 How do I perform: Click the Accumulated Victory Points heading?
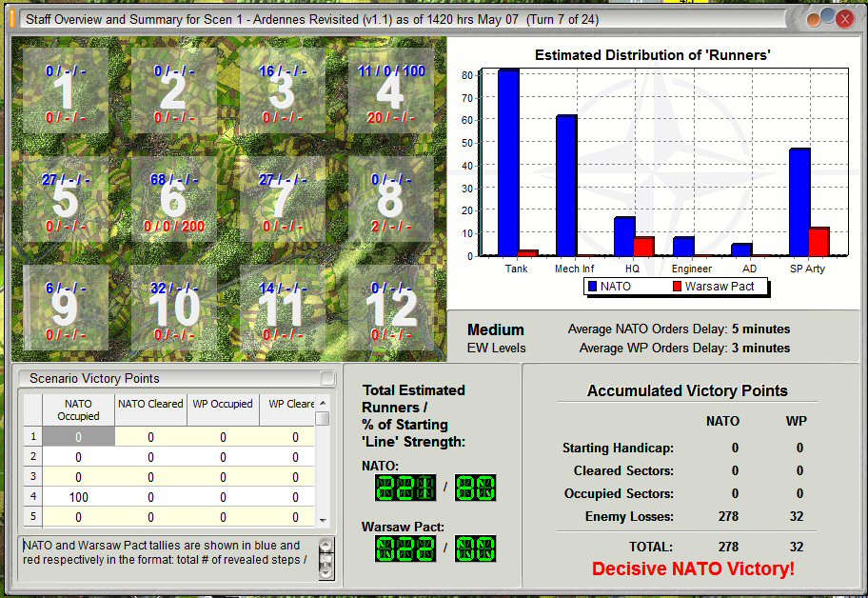pyautogui.click(x=687, y=390)
